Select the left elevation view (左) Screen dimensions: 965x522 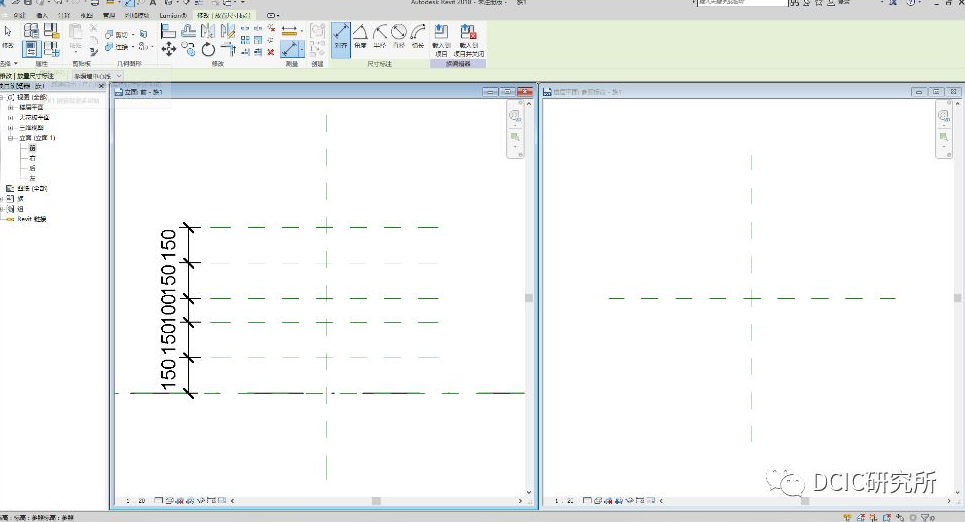(32, 178)
